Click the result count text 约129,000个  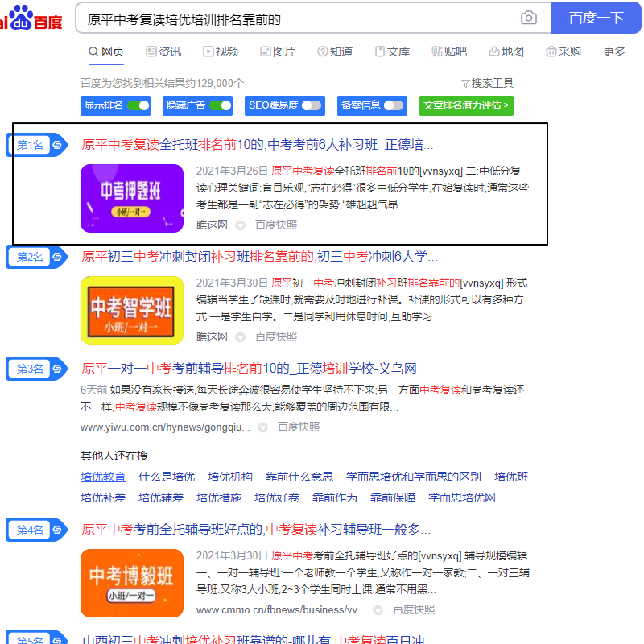[x=214, y=83]
